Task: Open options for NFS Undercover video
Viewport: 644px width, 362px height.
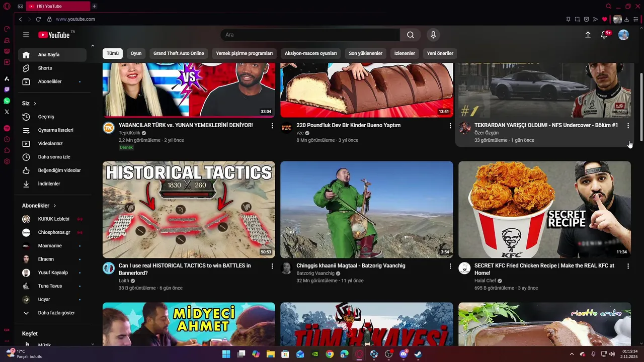Action: pos(628,125)
